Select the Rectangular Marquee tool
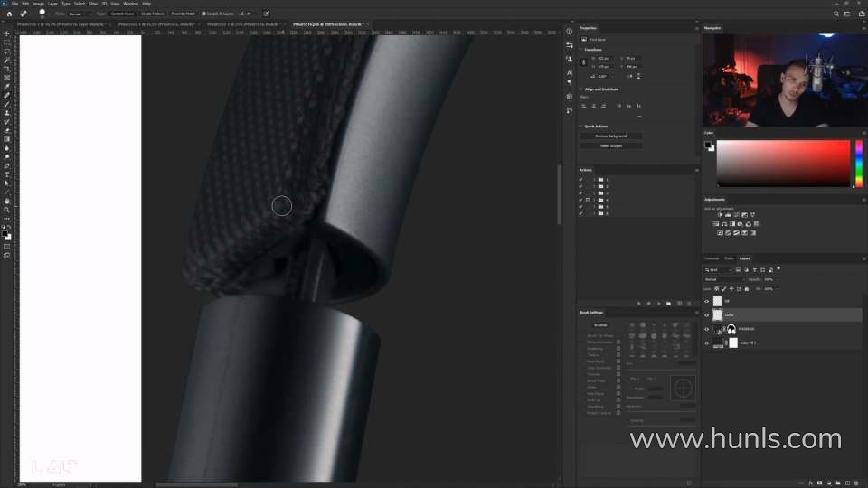Image resolution: width=868 pixels, height=488 pixels. click(x=6, y=42)
